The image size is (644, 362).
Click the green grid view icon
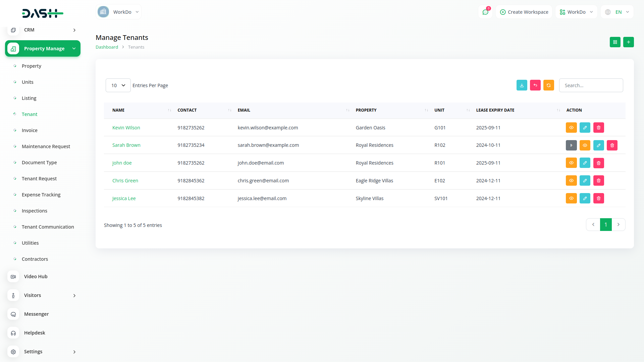point(615,42)
